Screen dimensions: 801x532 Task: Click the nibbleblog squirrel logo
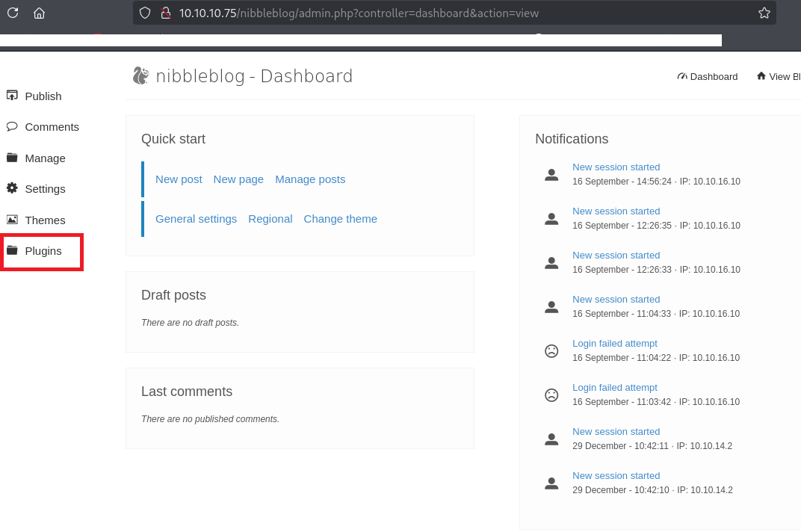[140, 75]
